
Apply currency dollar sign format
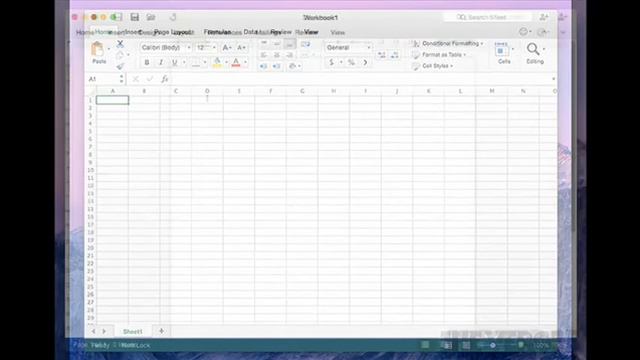coord(331,62)
